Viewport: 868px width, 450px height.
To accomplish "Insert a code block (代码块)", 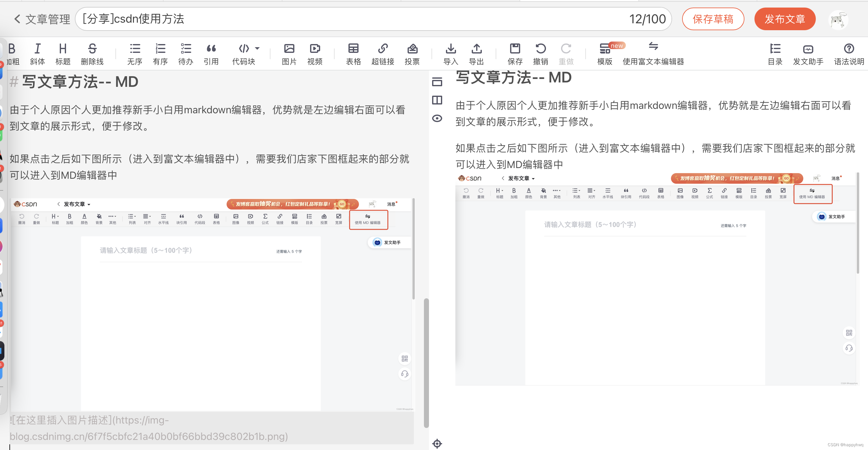I will click(x=243, y=54).
